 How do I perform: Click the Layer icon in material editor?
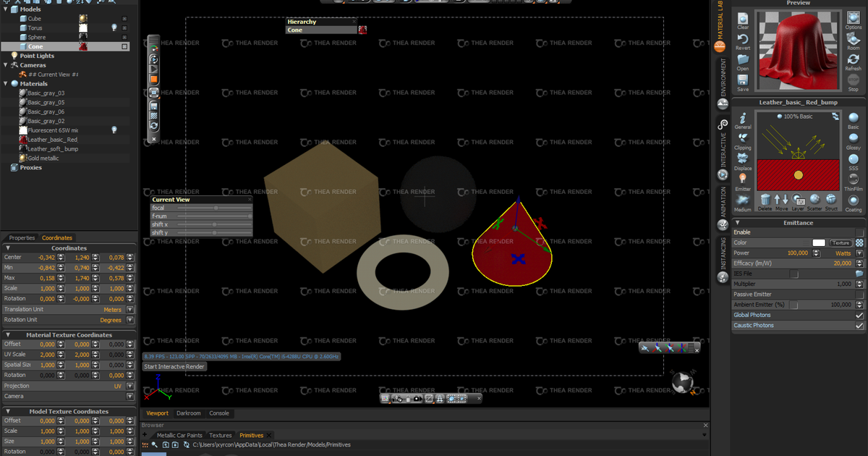click(x=798, y=201)
